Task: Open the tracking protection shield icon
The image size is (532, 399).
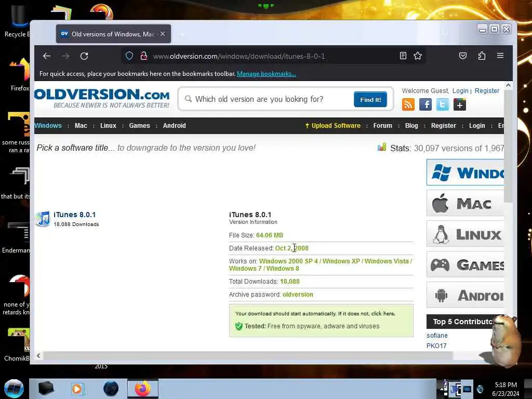Action: (x=129, y=56)
